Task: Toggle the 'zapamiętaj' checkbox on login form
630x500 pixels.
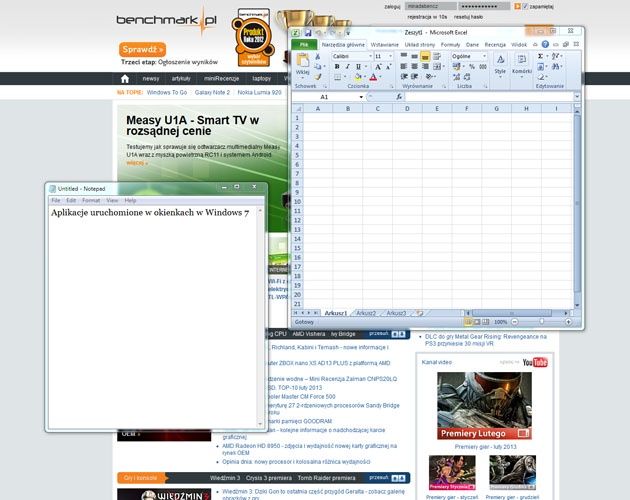Action: (x=525, y=6)
